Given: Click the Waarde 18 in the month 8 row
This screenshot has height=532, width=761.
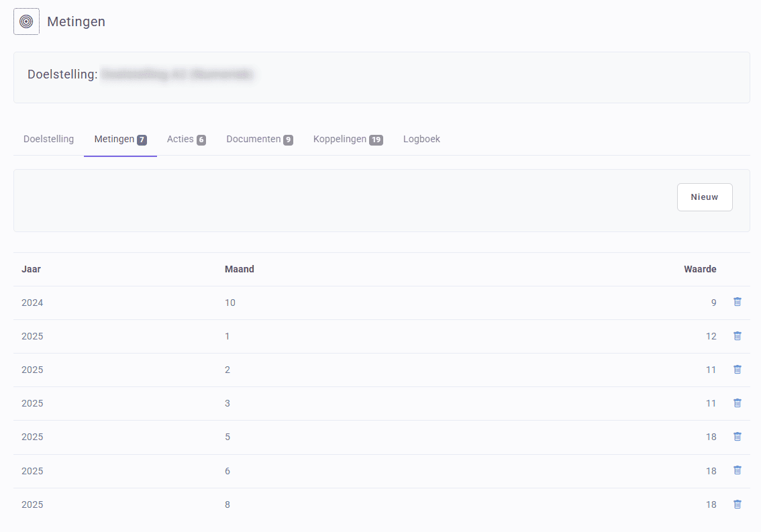Looking at the screenshot, I should [711, 504].
